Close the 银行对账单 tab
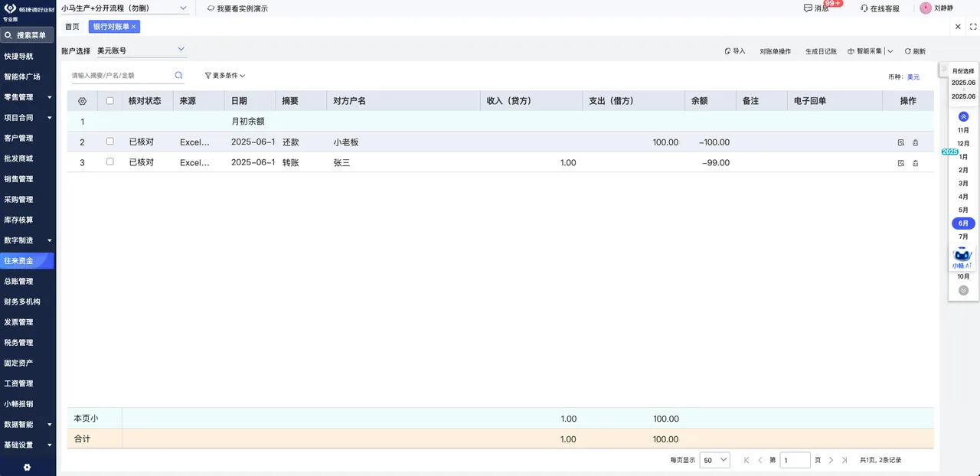Image resolution: width=980 pixels, height=476 pixels. (x=134, y=26)
